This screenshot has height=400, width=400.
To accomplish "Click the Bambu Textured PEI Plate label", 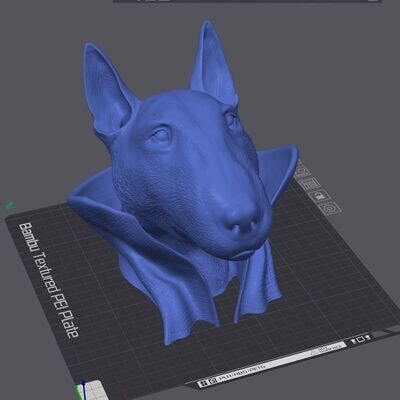I will (49, 280).
